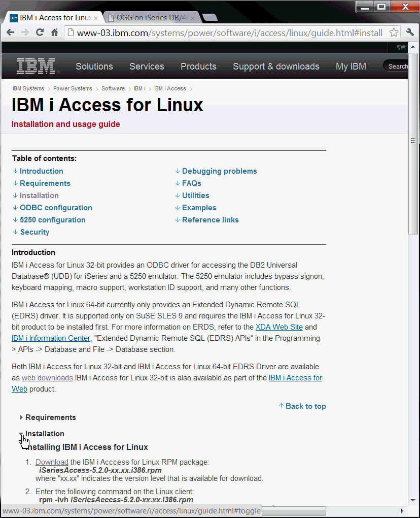
Task: Click the browser back arrow
Action: point(10,33)
